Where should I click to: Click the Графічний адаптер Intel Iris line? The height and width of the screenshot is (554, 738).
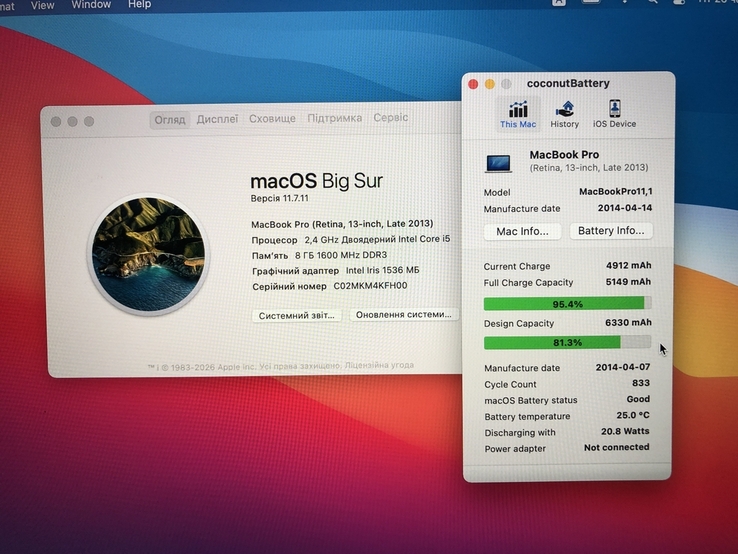click(336, 271)
